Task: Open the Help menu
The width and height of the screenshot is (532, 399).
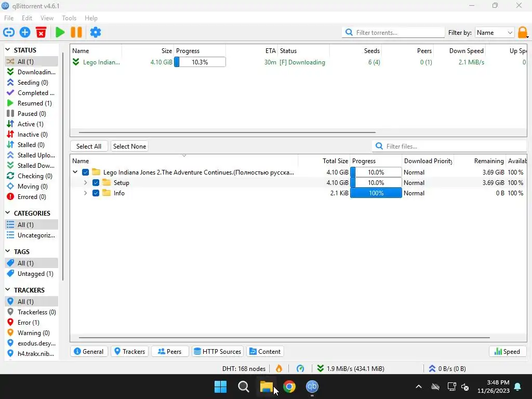Action: 91,18
